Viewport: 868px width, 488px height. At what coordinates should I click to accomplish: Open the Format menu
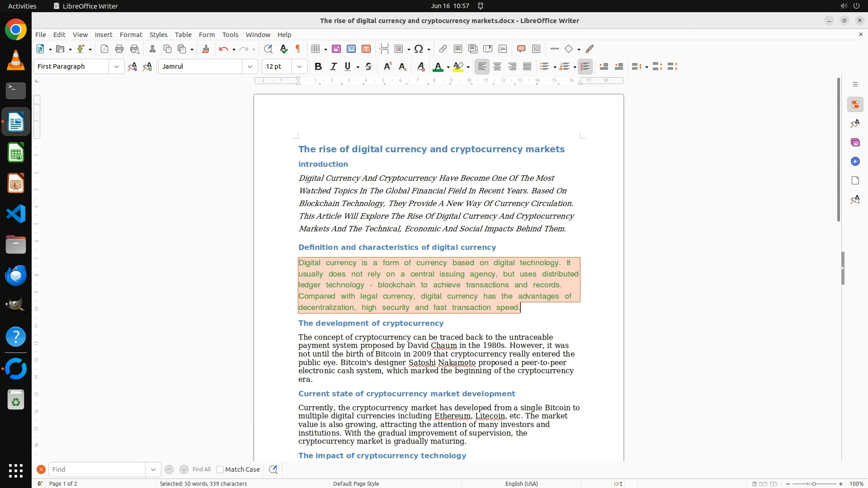(x=131, y=34)
